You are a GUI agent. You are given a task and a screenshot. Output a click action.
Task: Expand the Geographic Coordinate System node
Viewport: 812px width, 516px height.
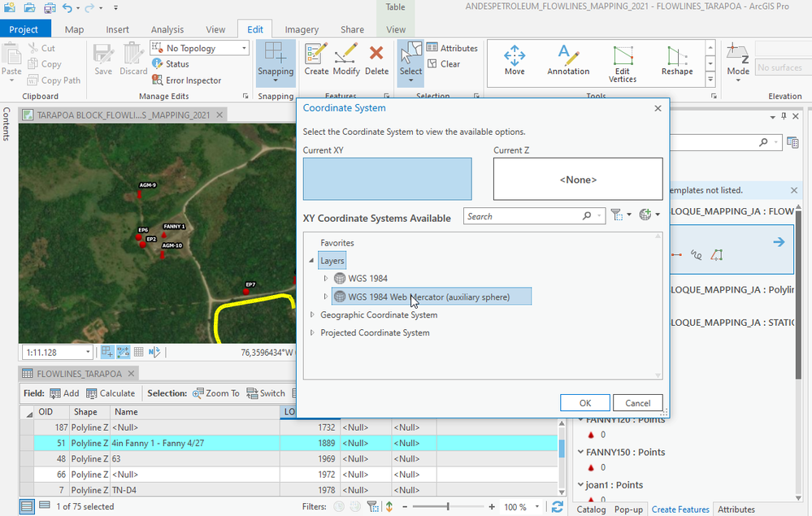[311, 315]
